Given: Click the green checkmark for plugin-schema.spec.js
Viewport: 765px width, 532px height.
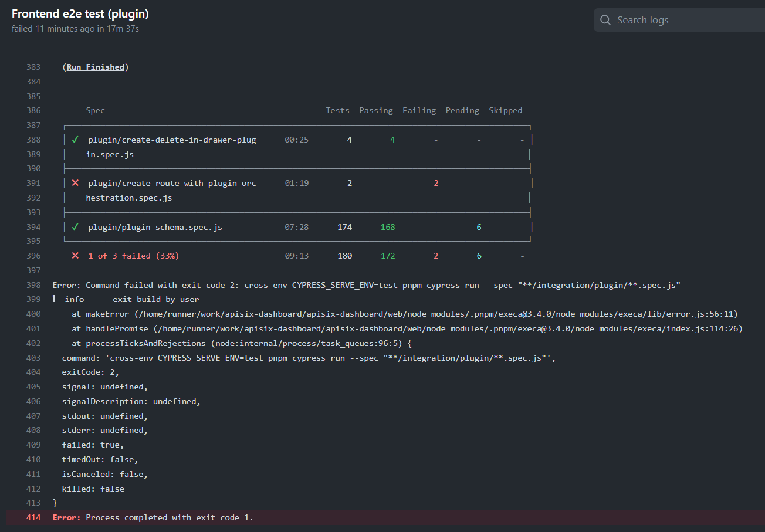Looking at the screenshot, I should [x=75, y=227].
